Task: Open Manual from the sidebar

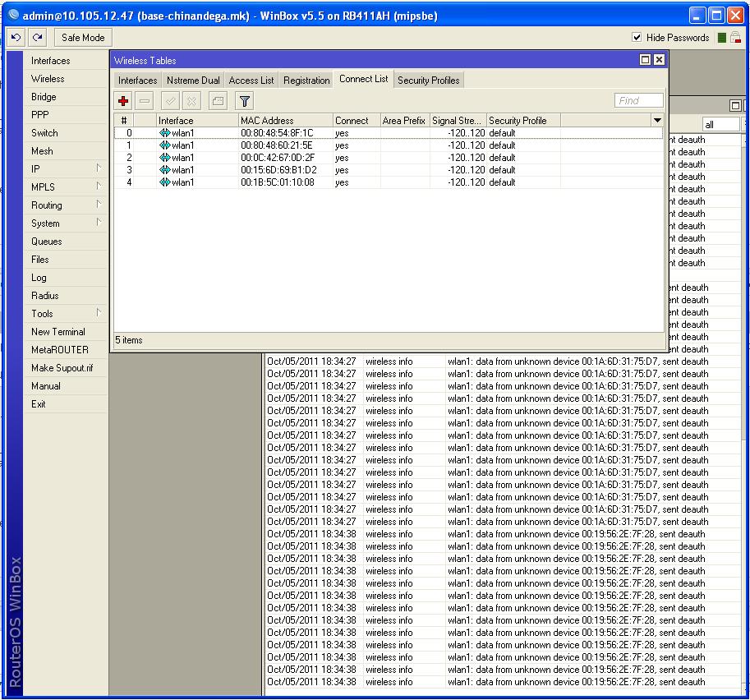Action: [46, 386]
